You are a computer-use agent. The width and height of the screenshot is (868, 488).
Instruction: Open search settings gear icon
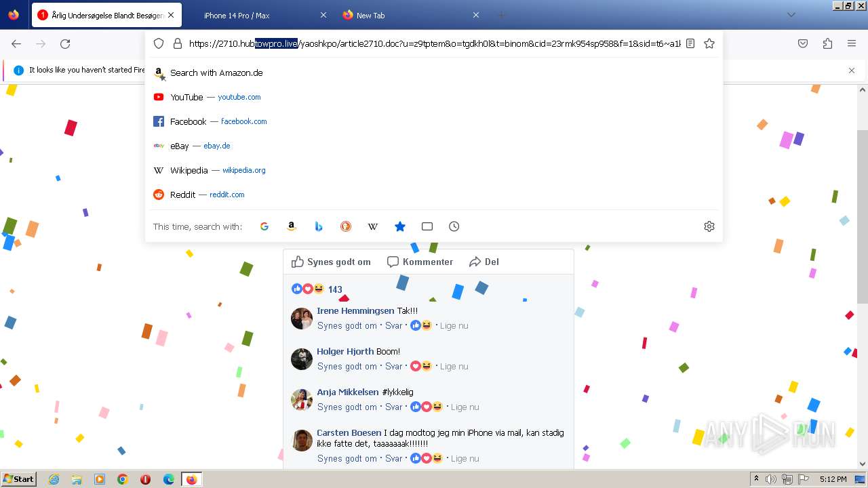click(x=709, y=226)
